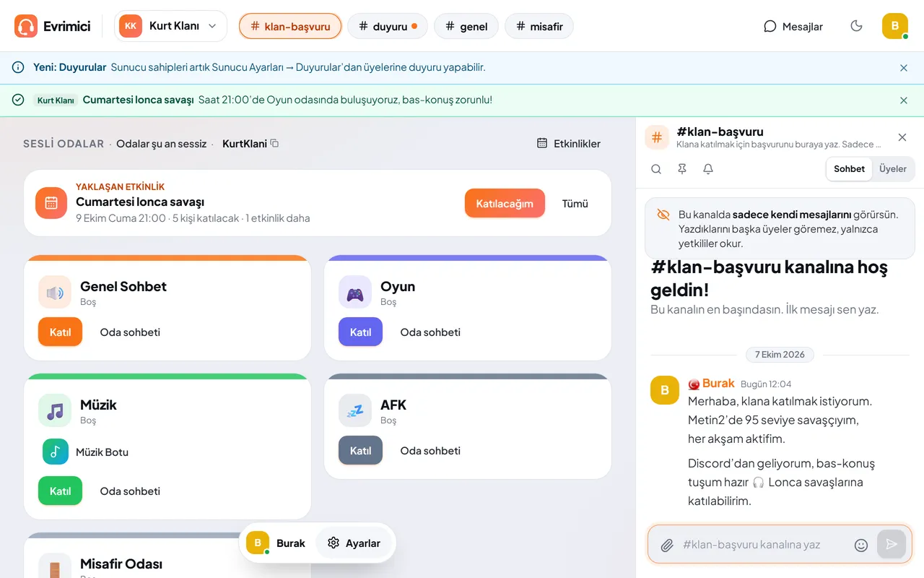Open Oda sohbeti for Oyun room

point(430,332)
